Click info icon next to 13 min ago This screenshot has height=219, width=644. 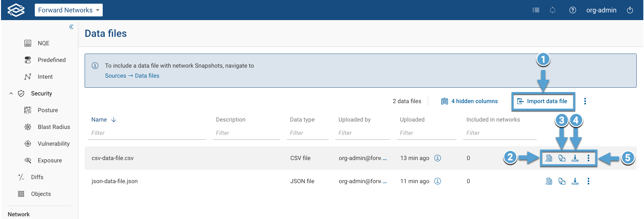click(x=438, y=158)
